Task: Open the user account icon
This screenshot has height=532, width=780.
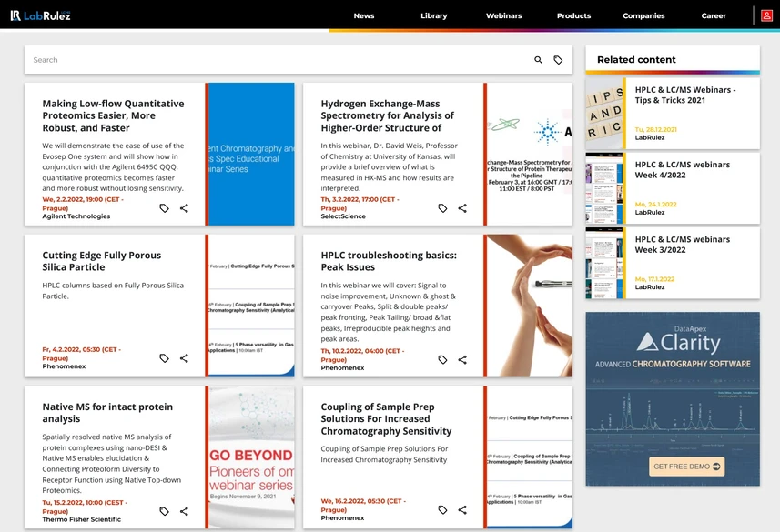Action: point(766,15)
